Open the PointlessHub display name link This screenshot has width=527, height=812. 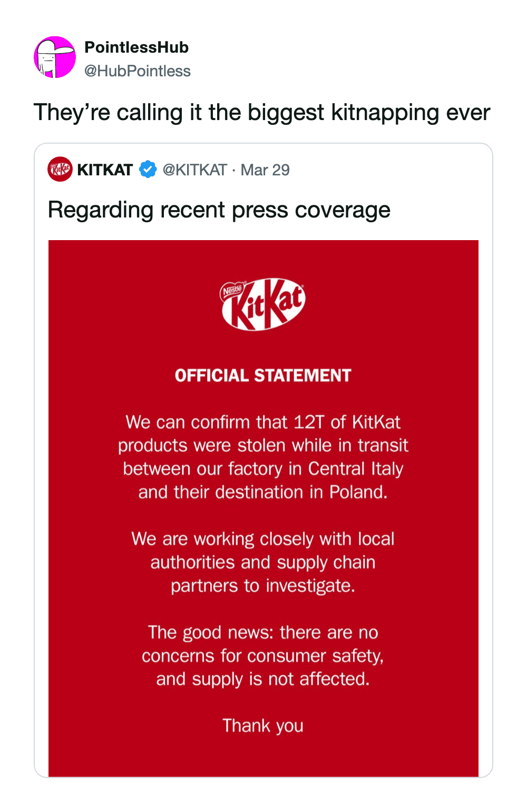click(x=136, y=47)
